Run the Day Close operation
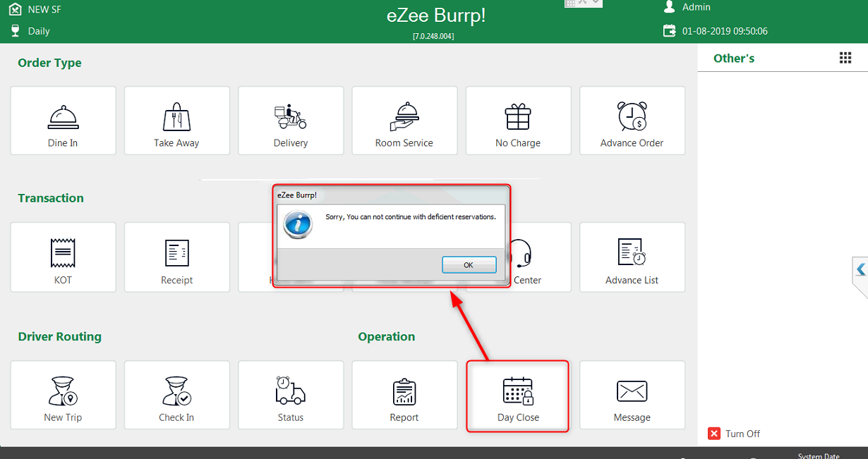Viewport: 868px width, 459px height. point(518,395)
